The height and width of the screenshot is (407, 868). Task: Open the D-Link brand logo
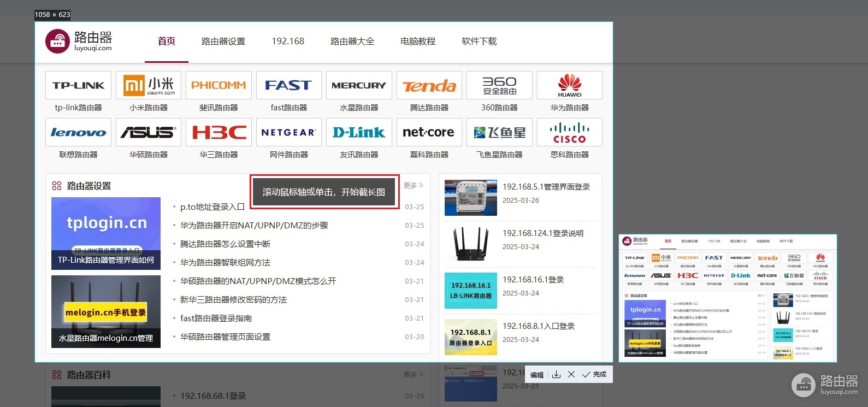pos(359,132)
